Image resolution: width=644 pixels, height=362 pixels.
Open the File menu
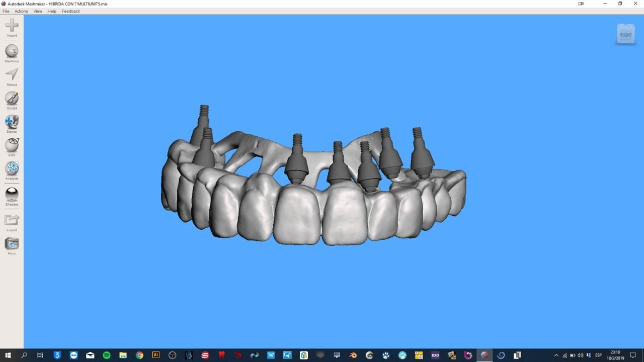[6, 11]
